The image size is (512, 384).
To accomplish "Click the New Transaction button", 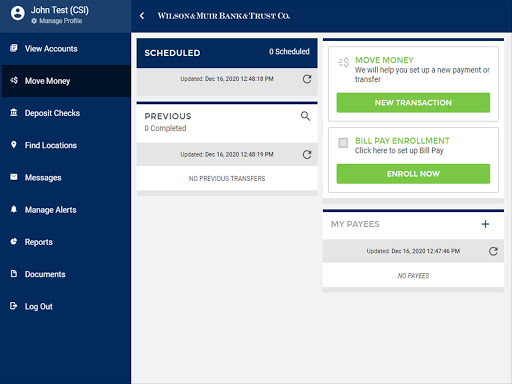I will click(413, 103).
